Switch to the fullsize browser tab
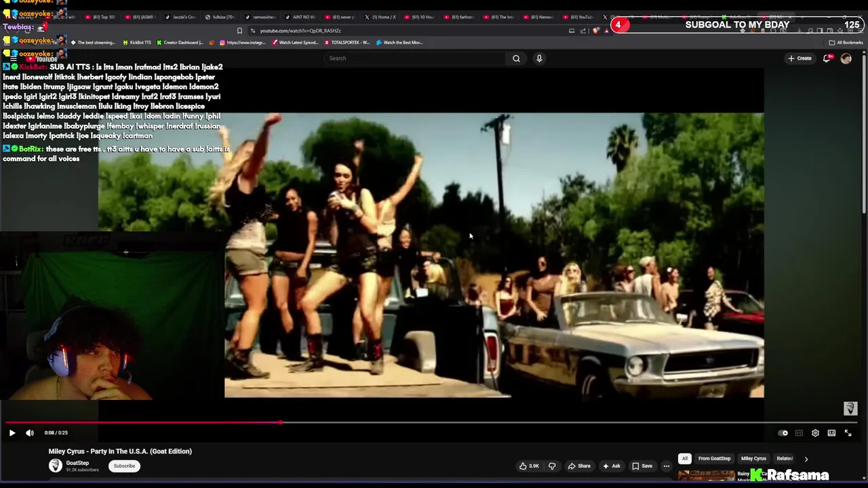Screen dimensions: 868x488 coord(220,17)
